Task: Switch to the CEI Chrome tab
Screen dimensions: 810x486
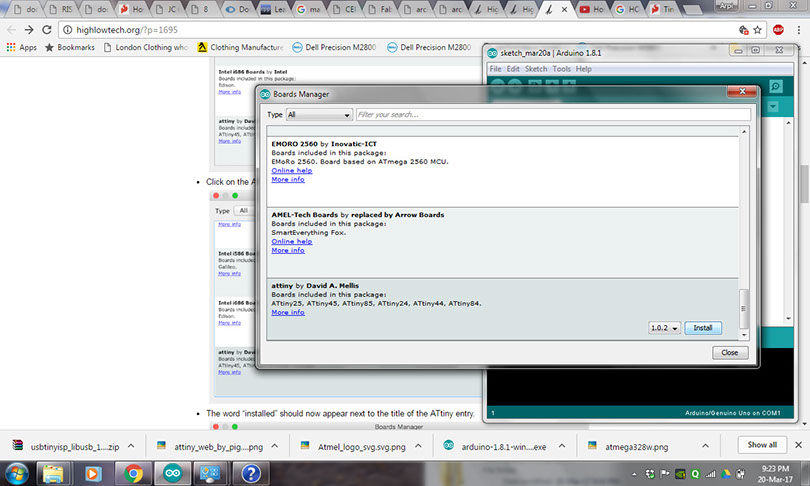Action: [345, 9]
